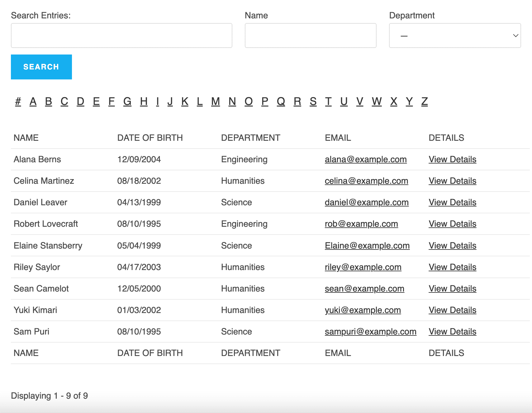This screenshot has height=413, width=532.
Task: Filter entries by letter L
Action: pyautogui.click(x=200, y=102)
